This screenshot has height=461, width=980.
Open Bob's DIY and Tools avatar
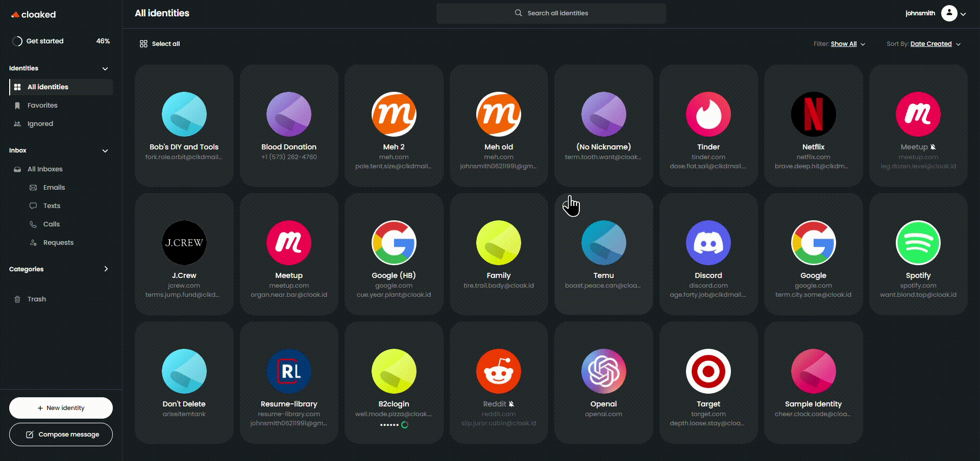[184, 114]
